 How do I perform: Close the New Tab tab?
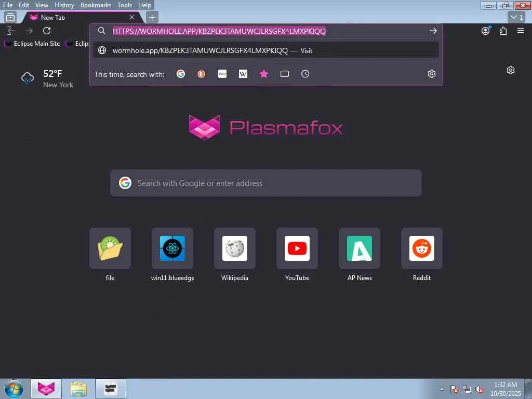point(132,17)
